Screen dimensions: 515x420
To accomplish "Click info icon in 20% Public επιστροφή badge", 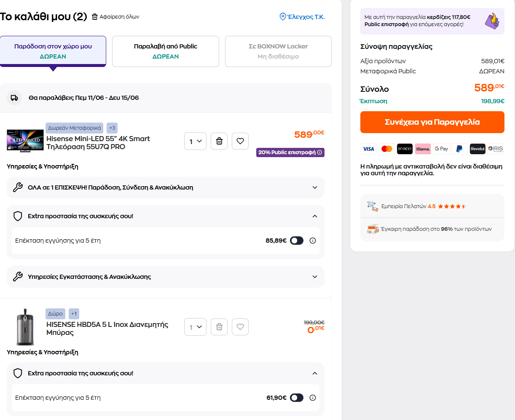I will [319, 152].
